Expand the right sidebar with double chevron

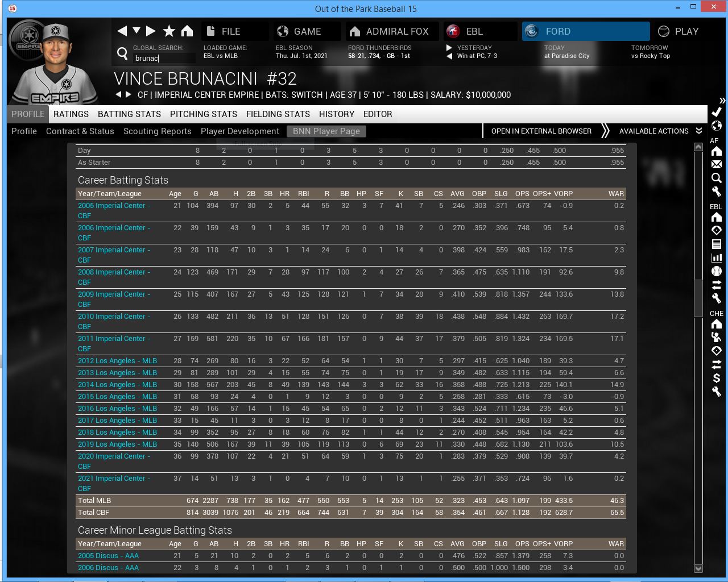click(x=722, y=101)
